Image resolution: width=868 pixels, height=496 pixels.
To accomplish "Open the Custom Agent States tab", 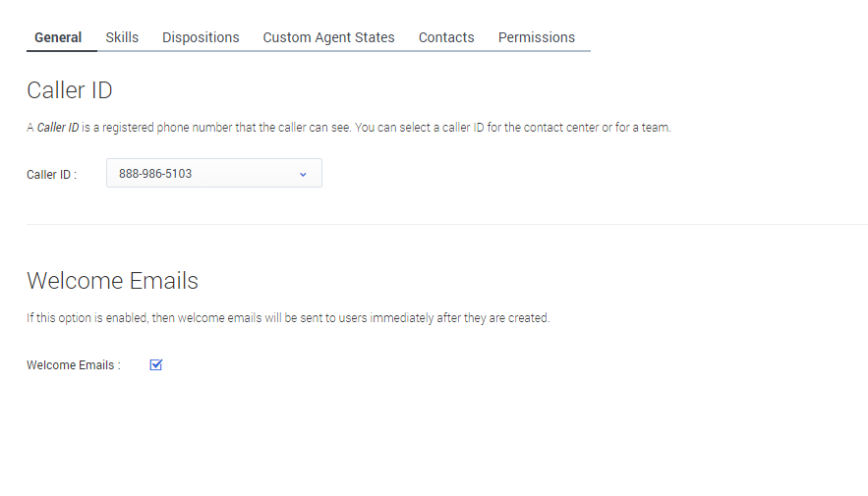I will [328, 37].
